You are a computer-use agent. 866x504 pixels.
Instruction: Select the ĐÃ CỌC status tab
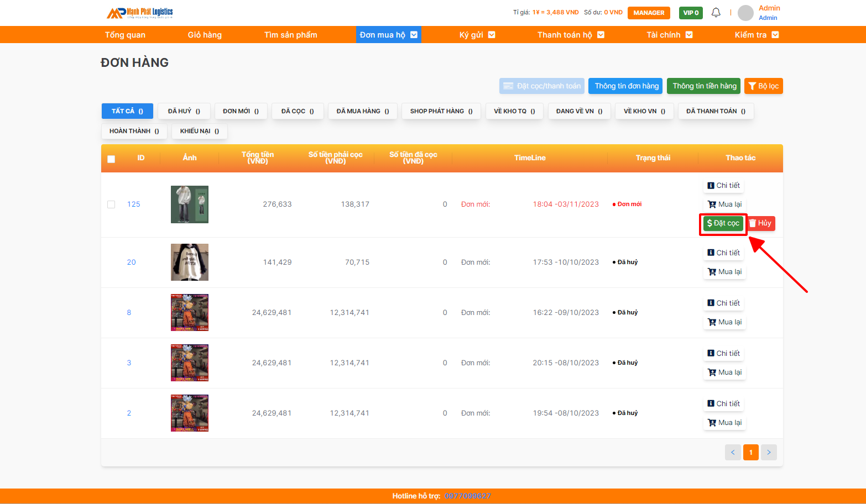click(x=298, y=111)
